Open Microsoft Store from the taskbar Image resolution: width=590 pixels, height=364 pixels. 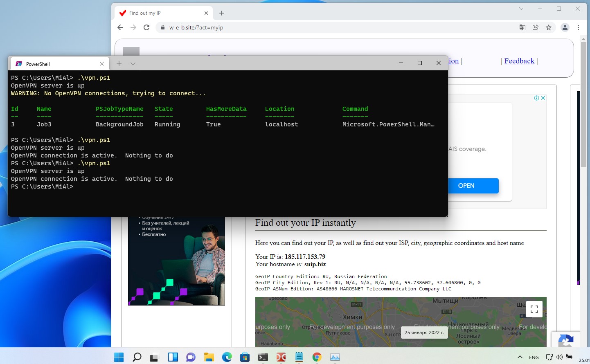click(245, 357)
